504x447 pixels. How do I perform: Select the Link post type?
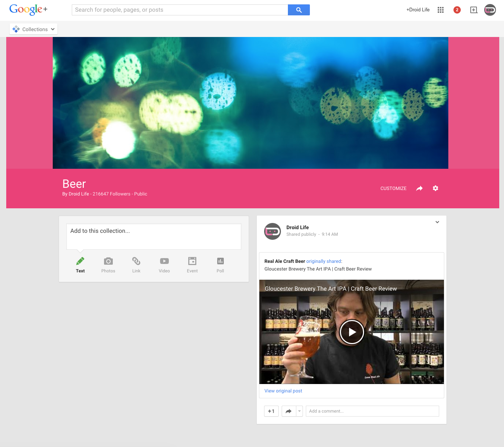click(x=136, y=265)
